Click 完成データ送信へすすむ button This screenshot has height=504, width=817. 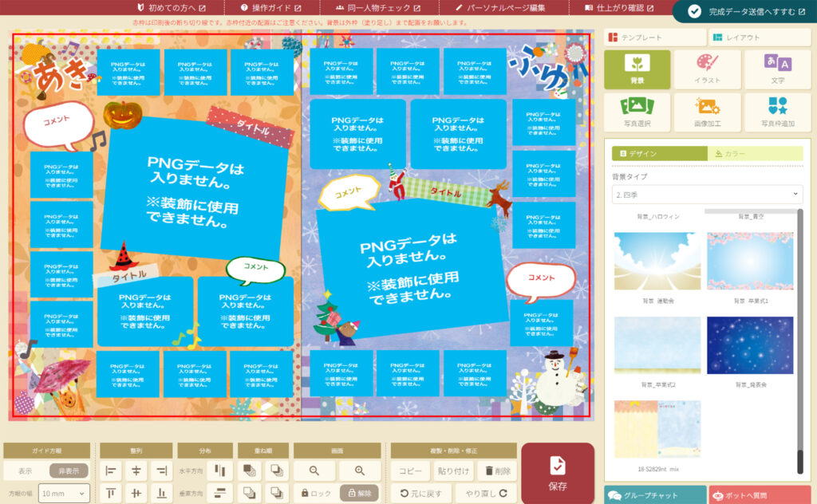click(744, 11)
